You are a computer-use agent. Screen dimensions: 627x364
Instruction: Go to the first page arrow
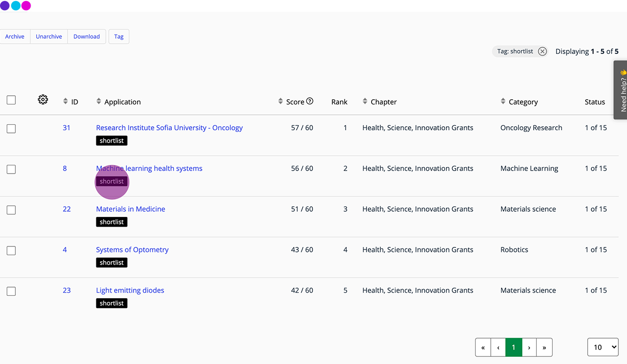[x=483, y=347]
